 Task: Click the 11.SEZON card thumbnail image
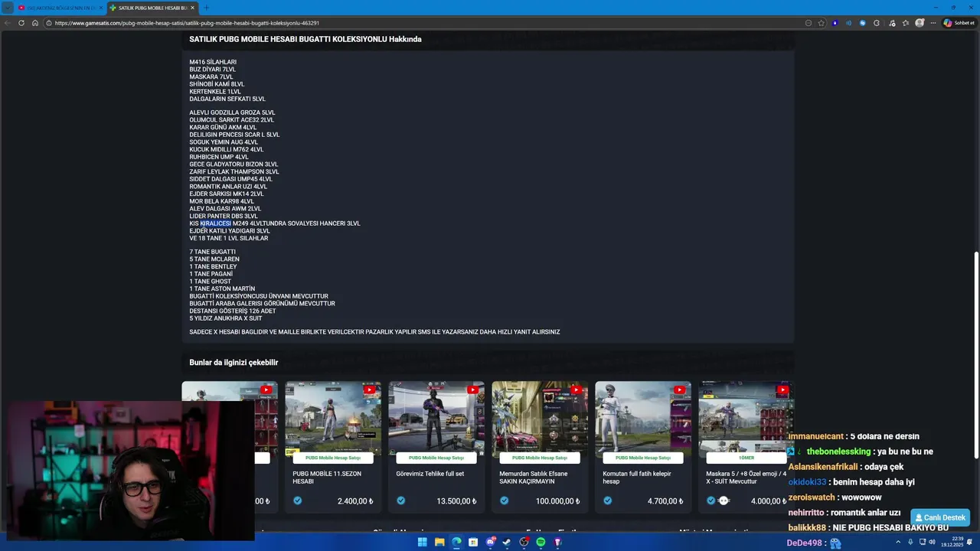tap(333, 417)
